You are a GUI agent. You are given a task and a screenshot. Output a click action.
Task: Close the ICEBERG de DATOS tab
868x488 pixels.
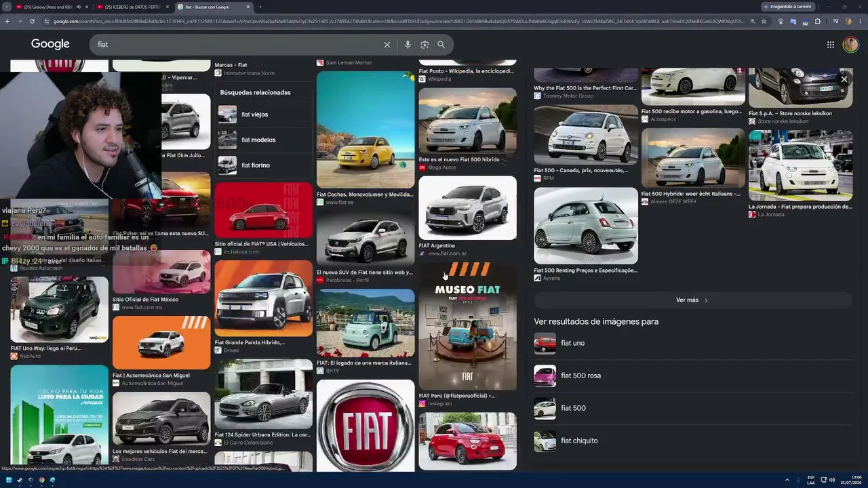click(167, 7)
